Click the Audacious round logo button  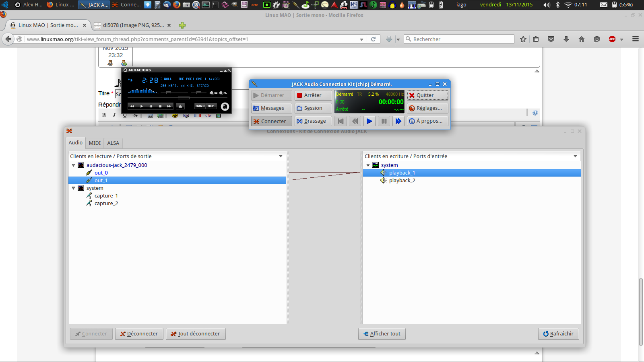tap(225, 106)
